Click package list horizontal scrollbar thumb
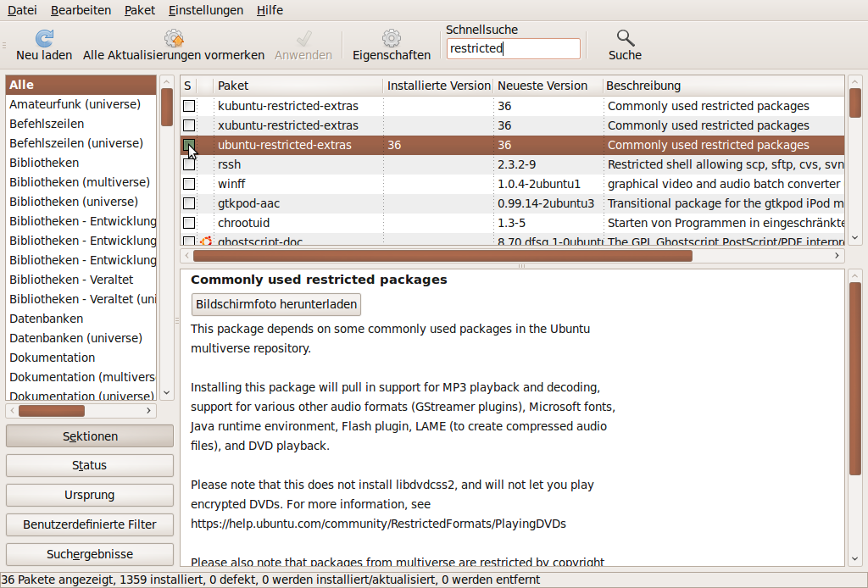868x588 pixels. pyautogui.click(x=442, y=256)
